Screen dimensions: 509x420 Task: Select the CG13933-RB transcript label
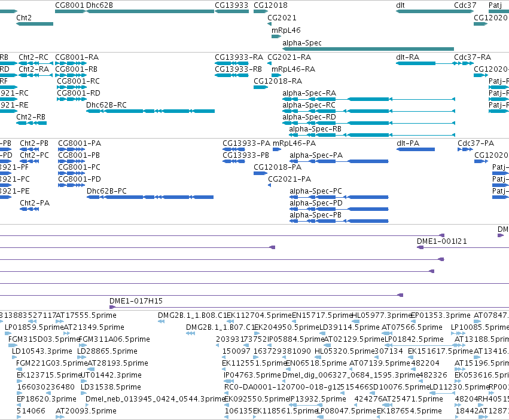point(238,69)
